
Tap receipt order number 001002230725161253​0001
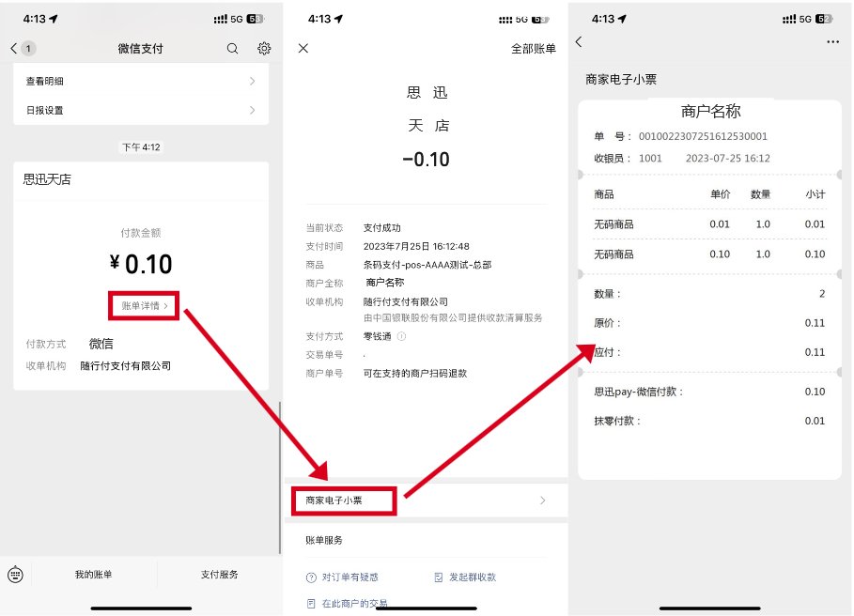[x=703, y=136]
